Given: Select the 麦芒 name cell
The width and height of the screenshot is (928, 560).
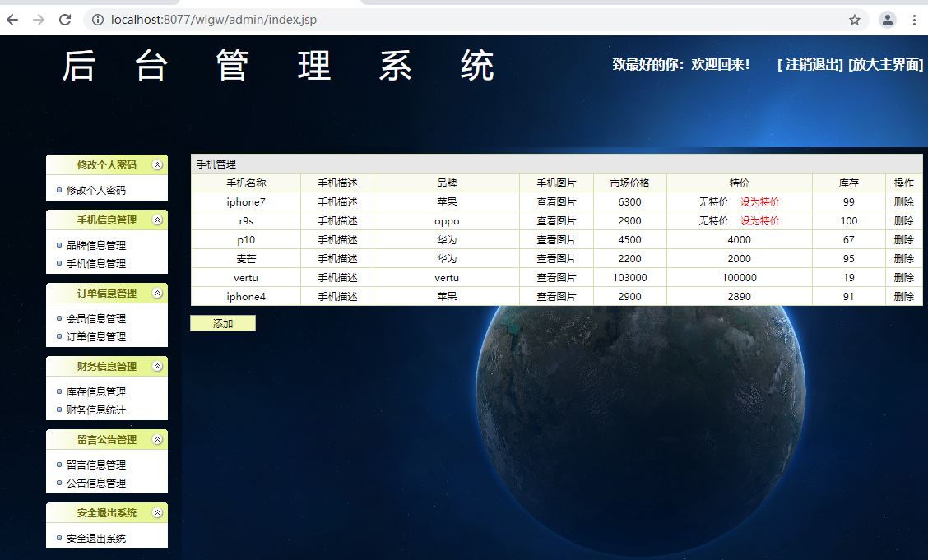Looking at the screenshot, I should [x=246, y=259].
